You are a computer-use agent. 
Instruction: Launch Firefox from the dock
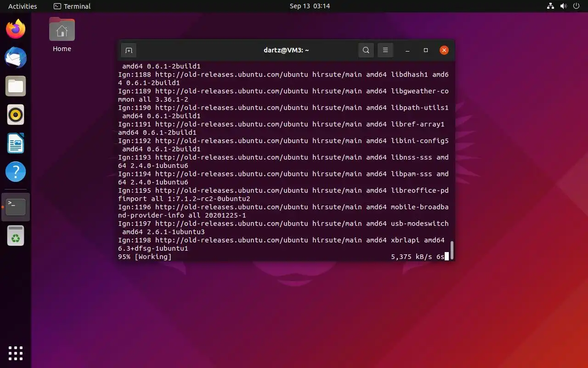click(x=16, y=29)
